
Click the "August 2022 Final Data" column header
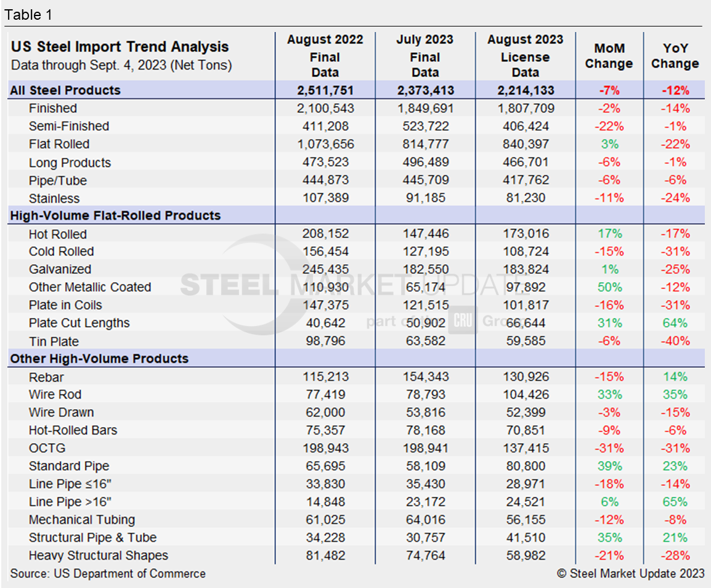coord(325,56)
